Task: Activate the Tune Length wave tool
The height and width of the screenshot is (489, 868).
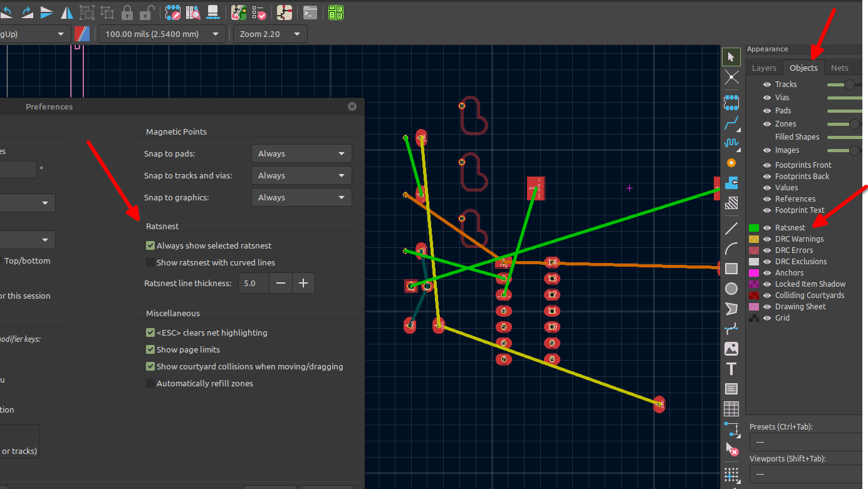Action: click(731, 143)
